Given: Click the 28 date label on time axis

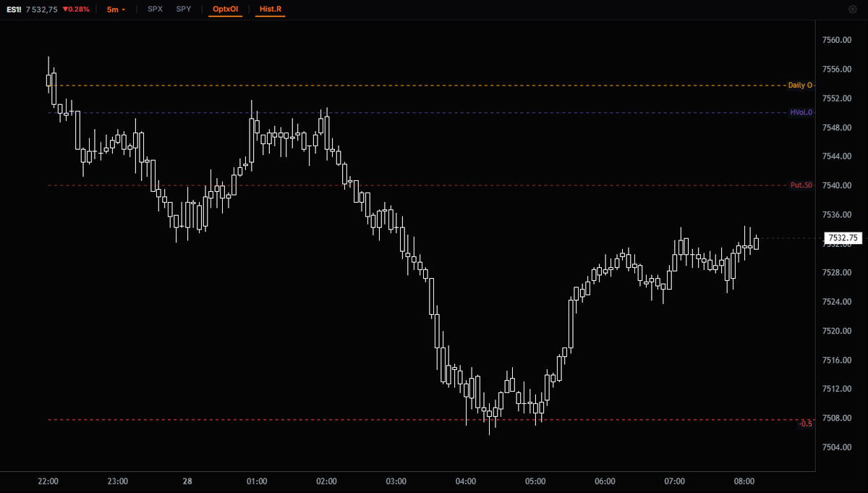Looking at the screenshot, I should point(187,481).
